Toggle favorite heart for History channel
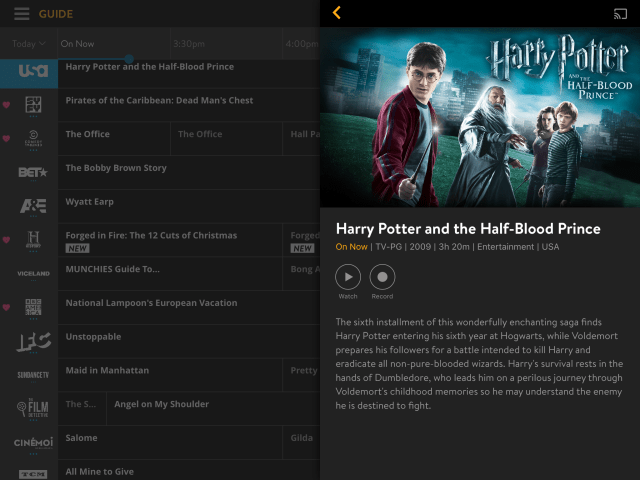 click(7, 240)
